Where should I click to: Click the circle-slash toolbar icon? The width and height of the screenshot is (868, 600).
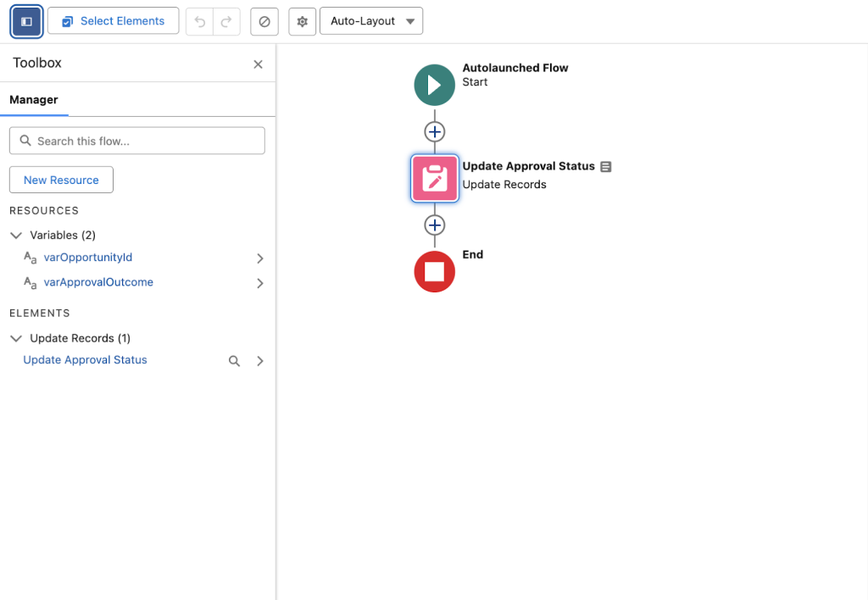point(264,21)
